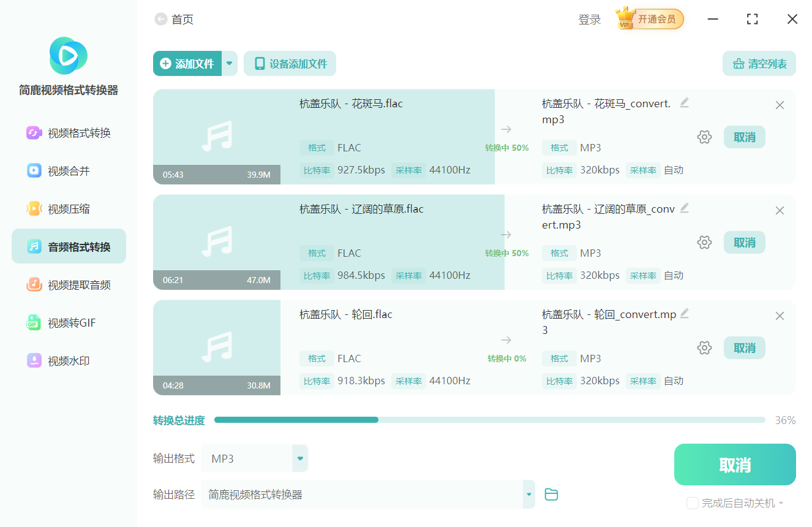Click the 首页 label
Screen dimensions: 812x527
[x=182, y=20]
